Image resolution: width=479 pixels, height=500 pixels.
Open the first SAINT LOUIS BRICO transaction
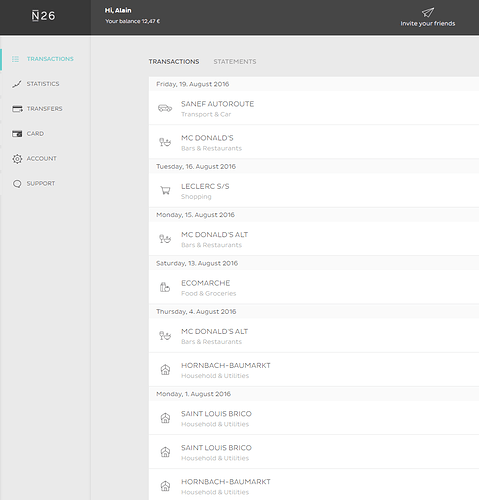point(314,418)
